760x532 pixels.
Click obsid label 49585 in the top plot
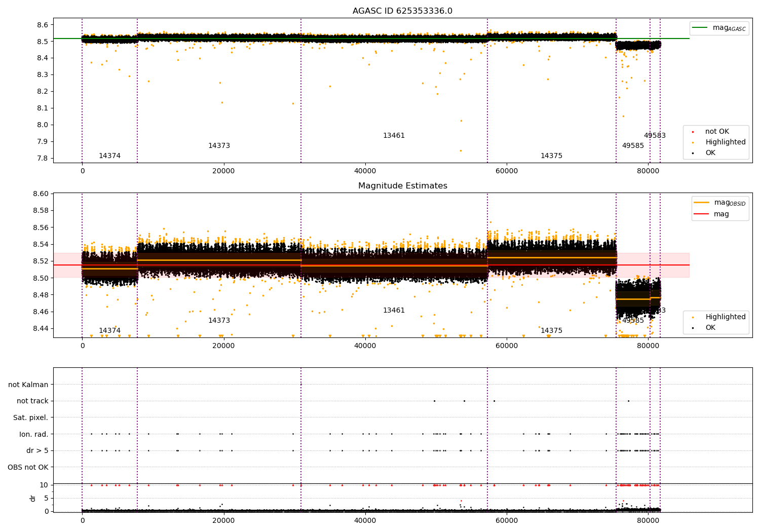point(633,146)
